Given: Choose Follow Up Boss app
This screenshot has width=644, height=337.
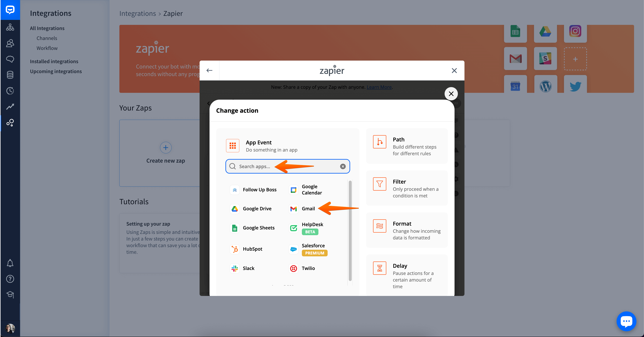Looking at the screenshot, I should pos(253,190).
